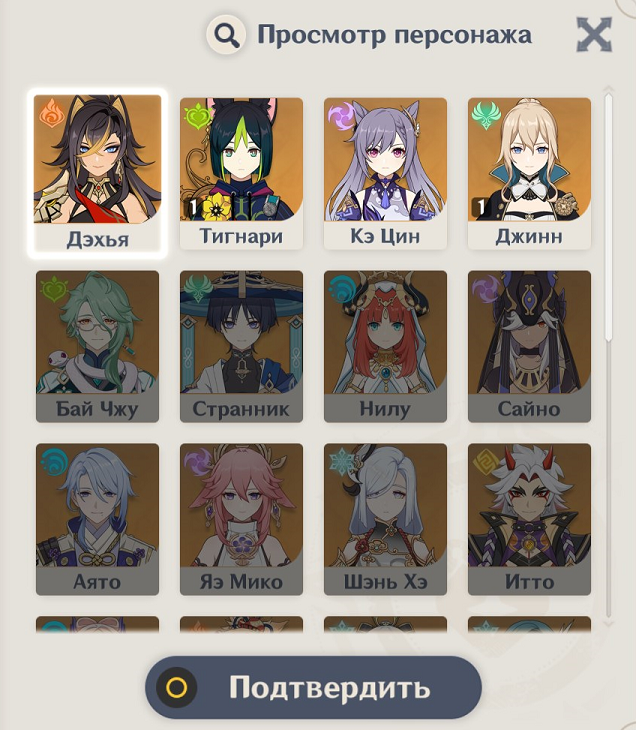Click the Pyro element icon on Дэхья
Viewport: 636px width, 730px height.
click(52, 113)
